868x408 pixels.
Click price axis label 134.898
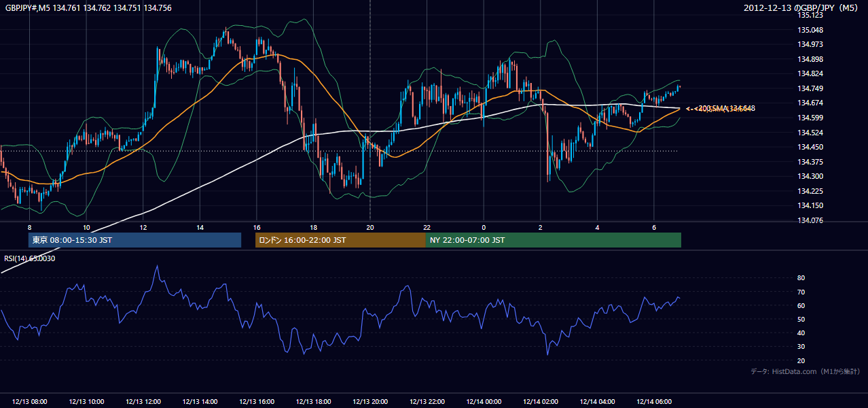click(x=810, y=59)
